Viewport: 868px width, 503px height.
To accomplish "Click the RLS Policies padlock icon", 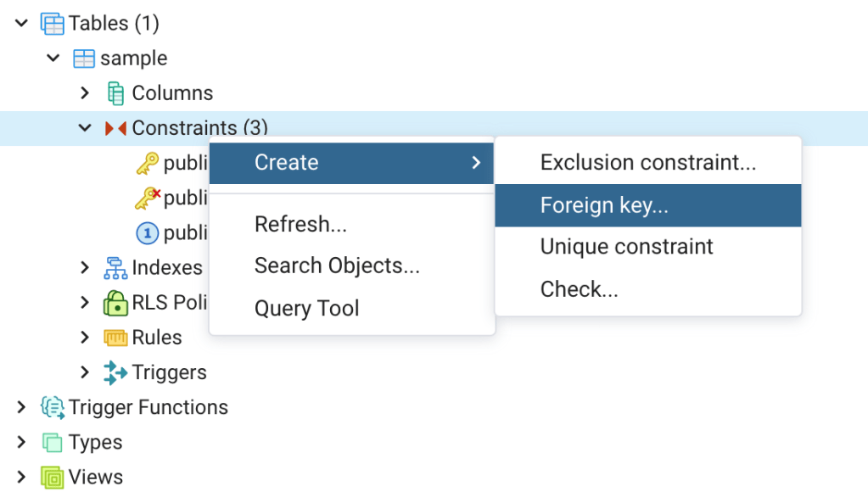I will [x=115, y=303].
